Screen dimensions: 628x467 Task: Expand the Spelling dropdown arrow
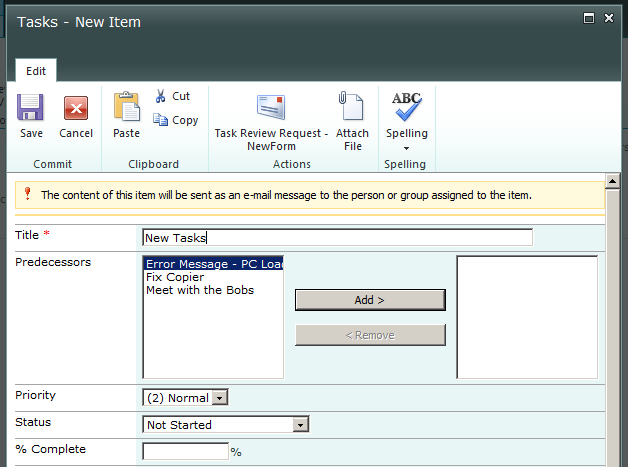pos(407,147)
